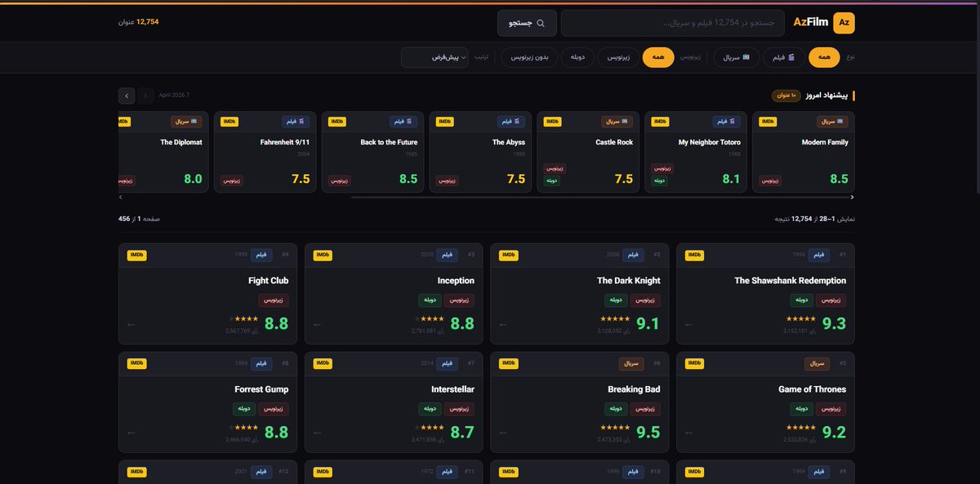980x484 pixels.
Task: Click the suggestions carousel horizontal scrollbar
Action: pos(600,197)
